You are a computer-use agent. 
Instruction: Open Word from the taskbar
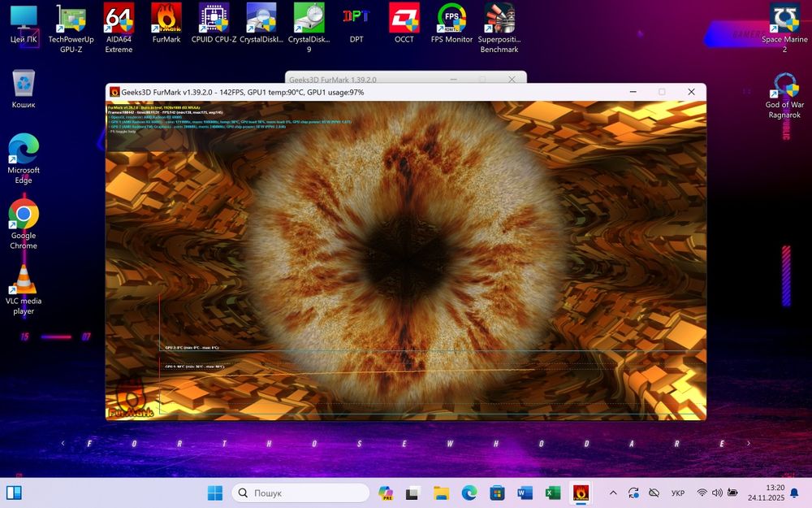[525, 493]
